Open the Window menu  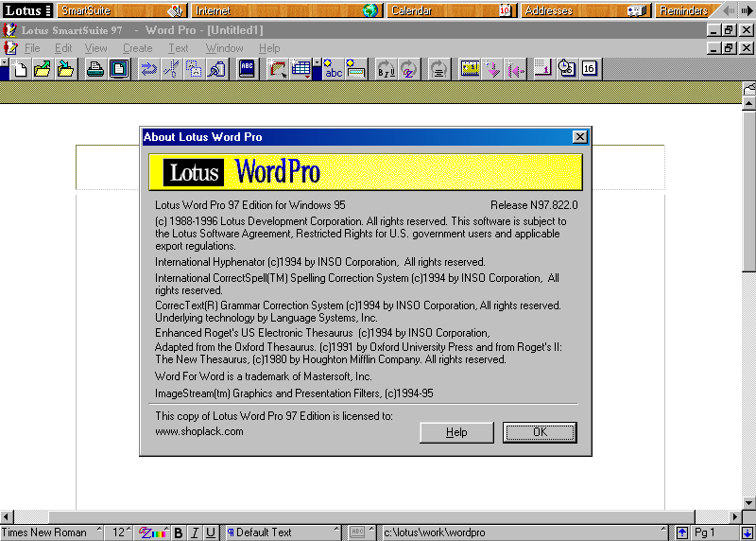click(x=224, y=48)
